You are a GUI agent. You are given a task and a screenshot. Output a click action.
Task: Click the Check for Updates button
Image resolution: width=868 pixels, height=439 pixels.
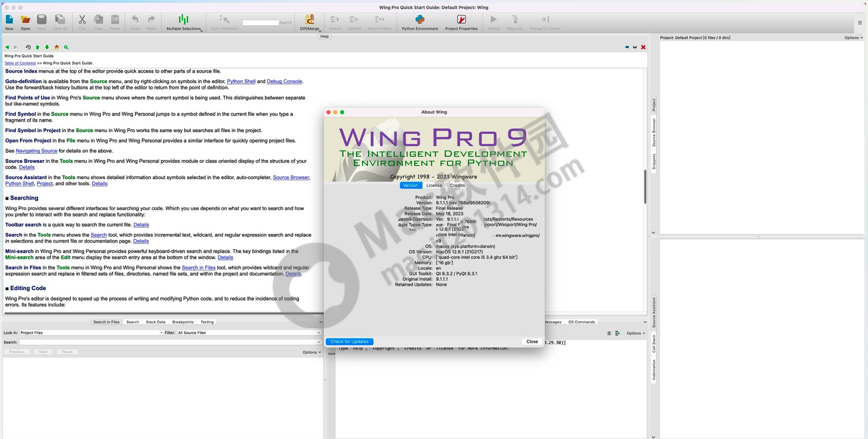click(349, 342)
